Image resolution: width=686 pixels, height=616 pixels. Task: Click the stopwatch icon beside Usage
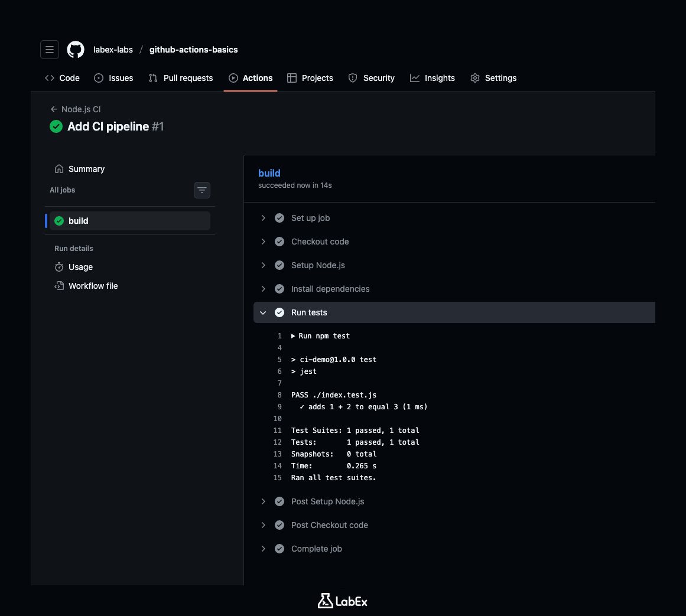tap(59, 267)
